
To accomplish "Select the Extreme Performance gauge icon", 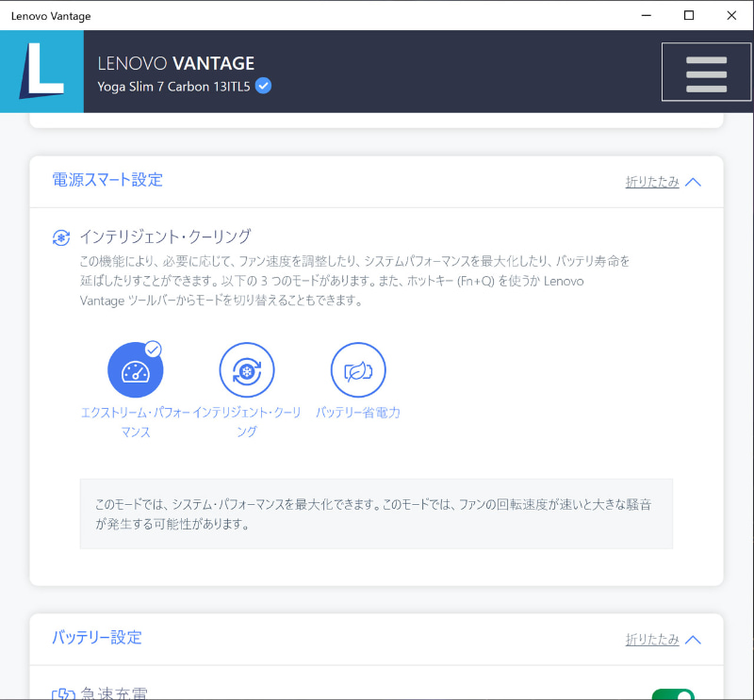I will (136, 368).
